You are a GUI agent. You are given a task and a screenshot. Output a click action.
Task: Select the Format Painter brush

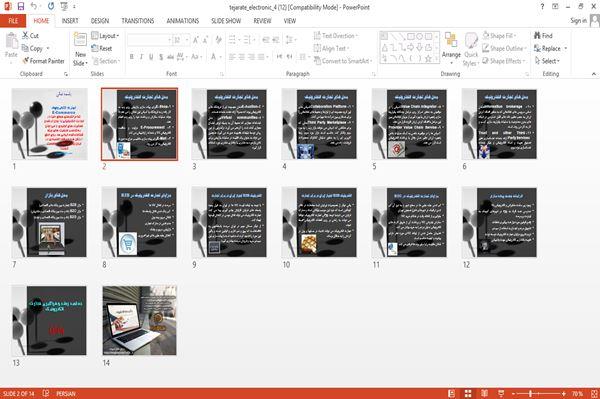point(26,61)
